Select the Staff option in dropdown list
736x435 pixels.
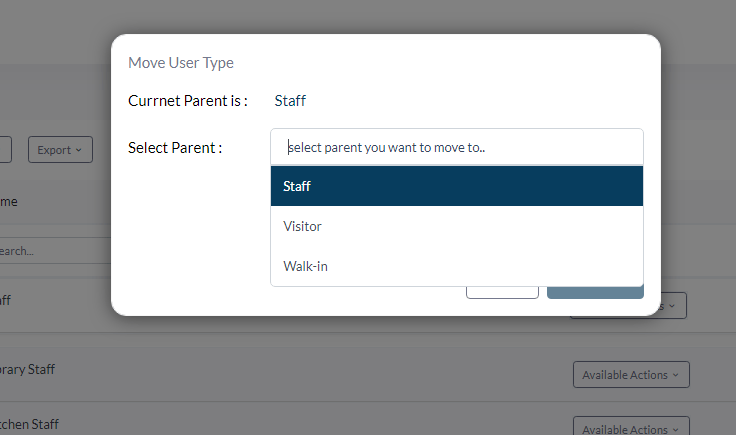[457, 186]
